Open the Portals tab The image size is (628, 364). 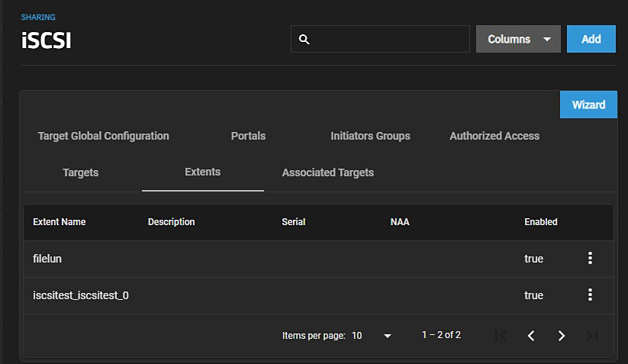click(x=248, y=136)
